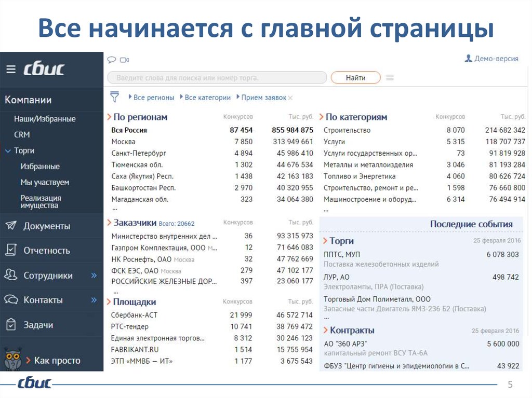Open the sidebar hamburger menu icon
532x398 pixels.
tap(11, 68)
